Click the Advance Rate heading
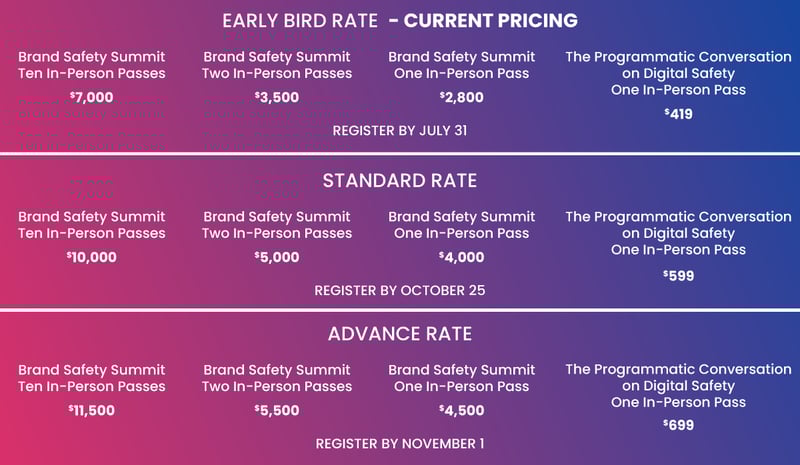The image size is (800, 465). pos(400,333)
